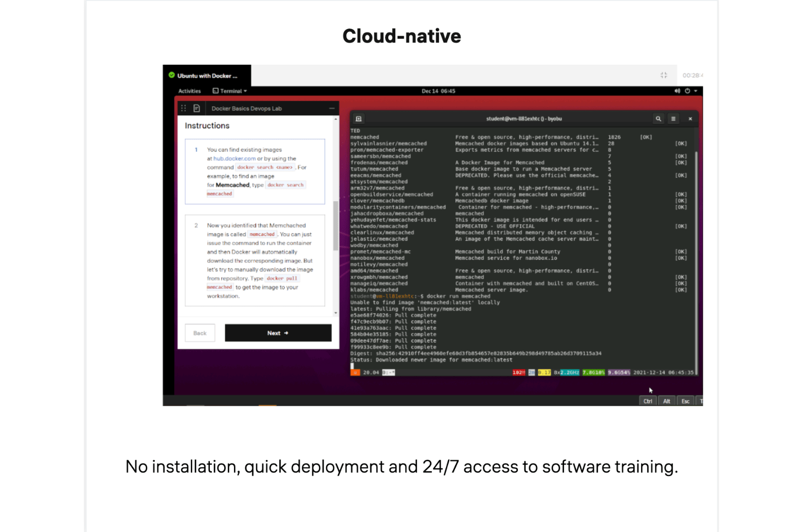
Task: Click the instructions panel scrollbar
Action: coord(335,226)
